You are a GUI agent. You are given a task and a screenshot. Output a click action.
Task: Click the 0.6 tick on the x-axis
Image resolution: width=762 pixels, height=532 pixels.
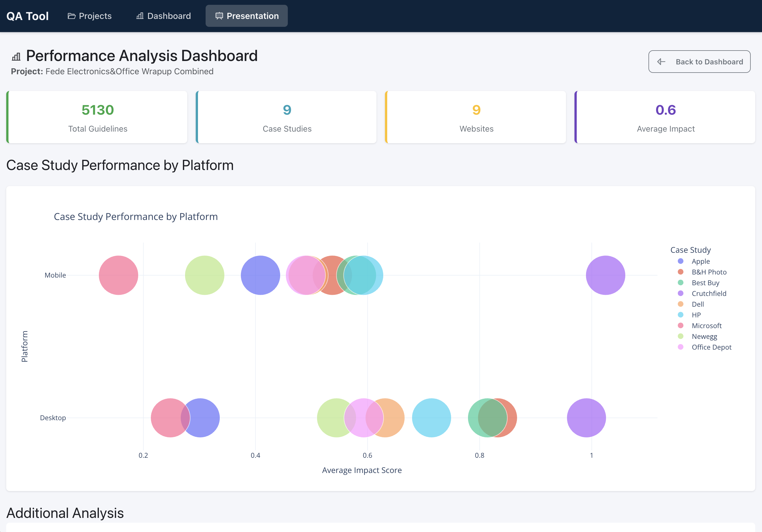(x=367, y=455)
